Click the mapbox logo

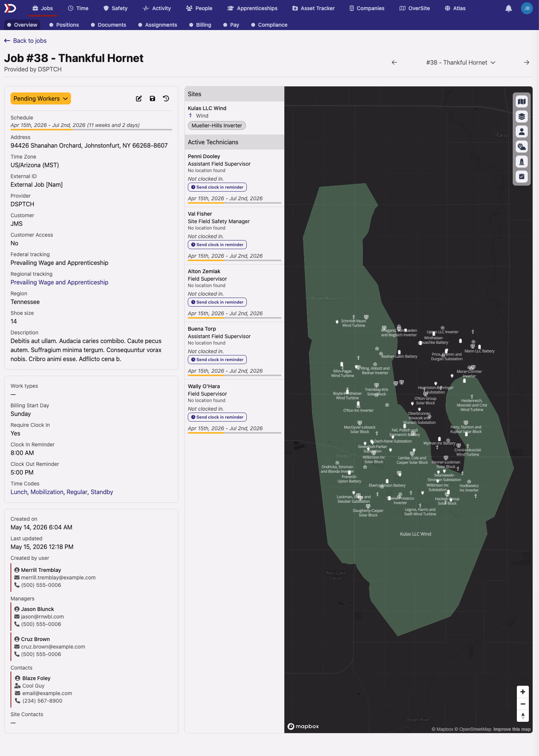(303, 726)
